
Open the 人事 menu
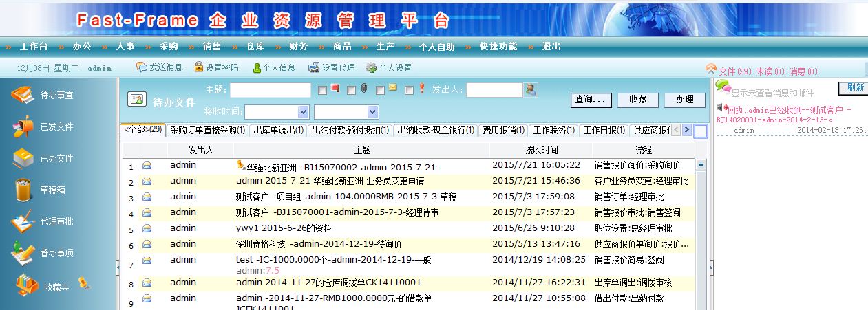click(125, 47)
